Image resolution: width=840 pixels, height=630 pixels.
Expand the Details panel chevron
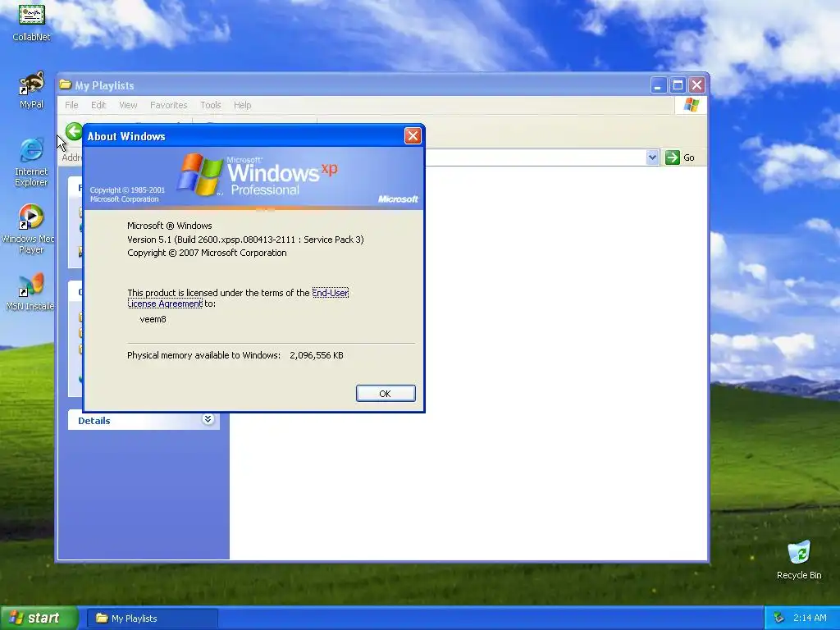click(208, 419)
